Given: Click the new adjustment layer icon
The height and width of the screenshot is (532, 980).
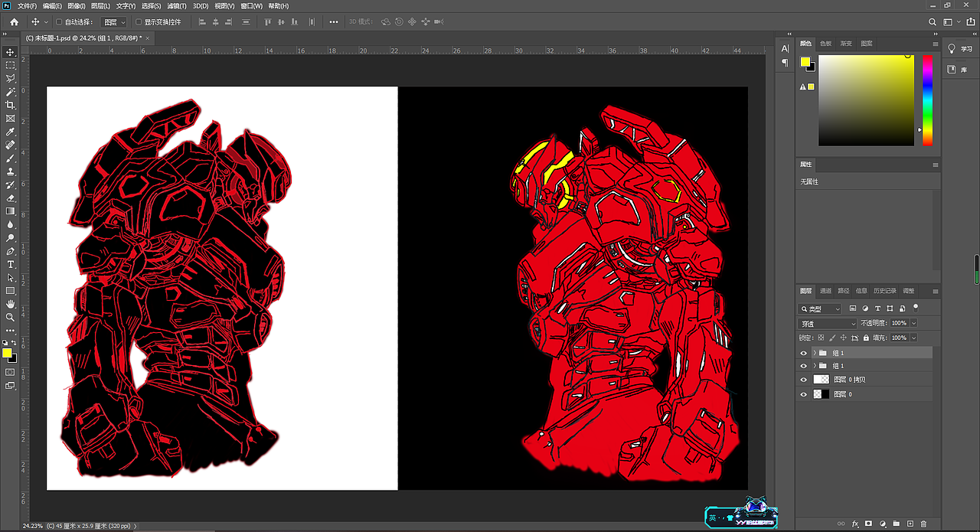Looking at the screenshot, I should (882, 524).
